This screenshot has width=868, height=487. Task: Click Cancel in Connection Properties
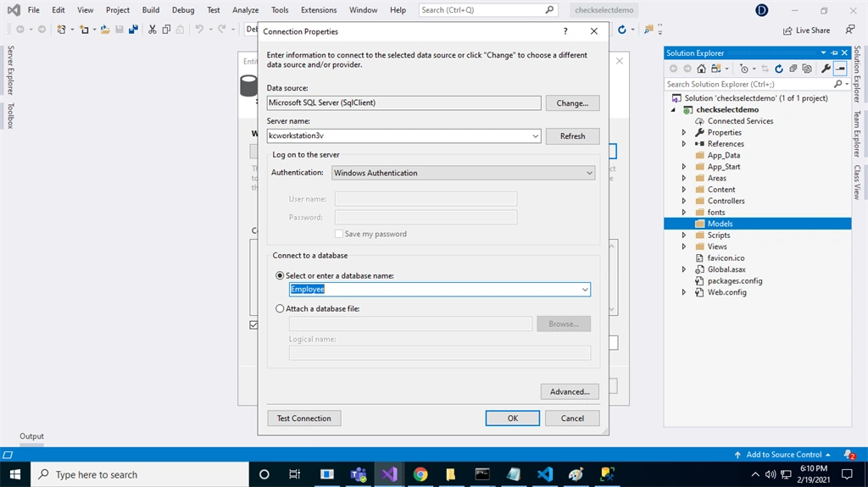pyautogui.click(x=572, y=418)
